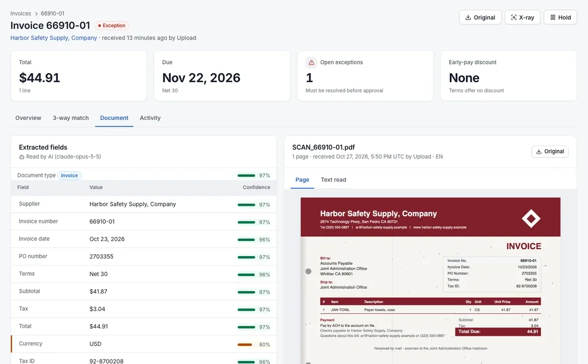Click the SCAN_66910-01.pdf file name

point(323,148)
